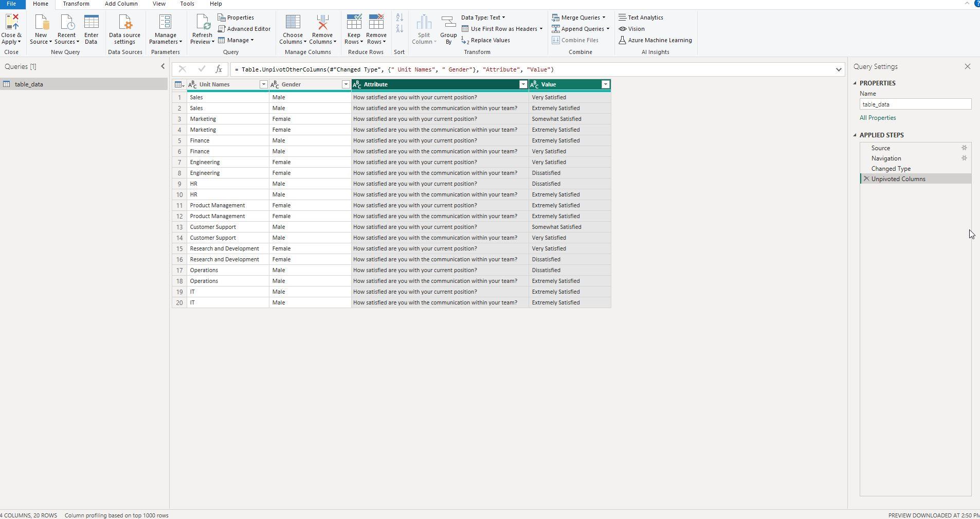Switch to the Transform tab
This screenshot has height=519, width=980.
click(x=76, y=4)
